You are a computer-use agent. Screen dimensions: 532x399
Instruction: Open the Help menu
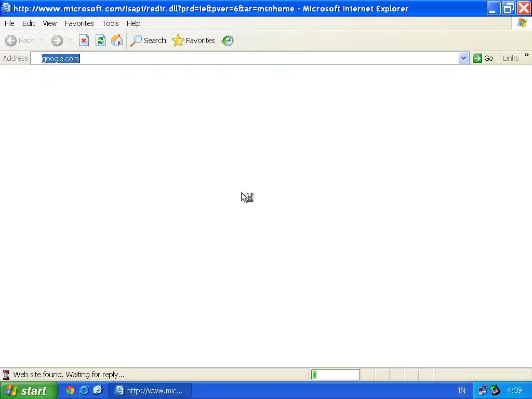(x=134, y=23)
